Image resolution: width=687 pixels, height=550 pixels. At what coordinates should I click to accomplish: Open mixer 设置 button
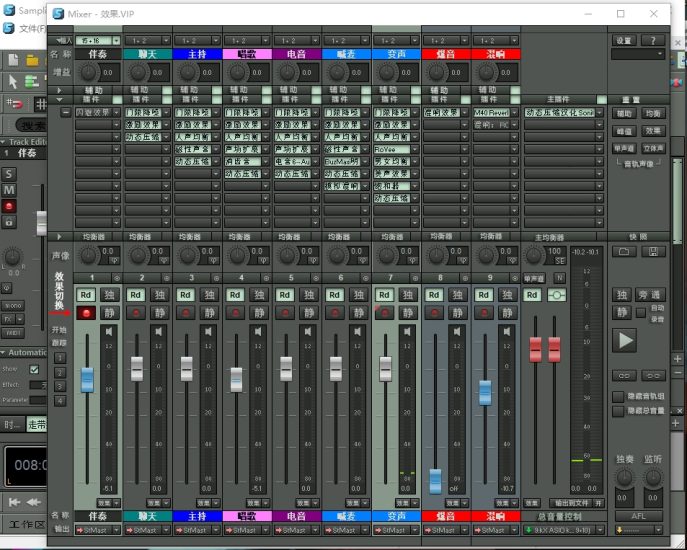pyautogui.click(x=624, y=40)
